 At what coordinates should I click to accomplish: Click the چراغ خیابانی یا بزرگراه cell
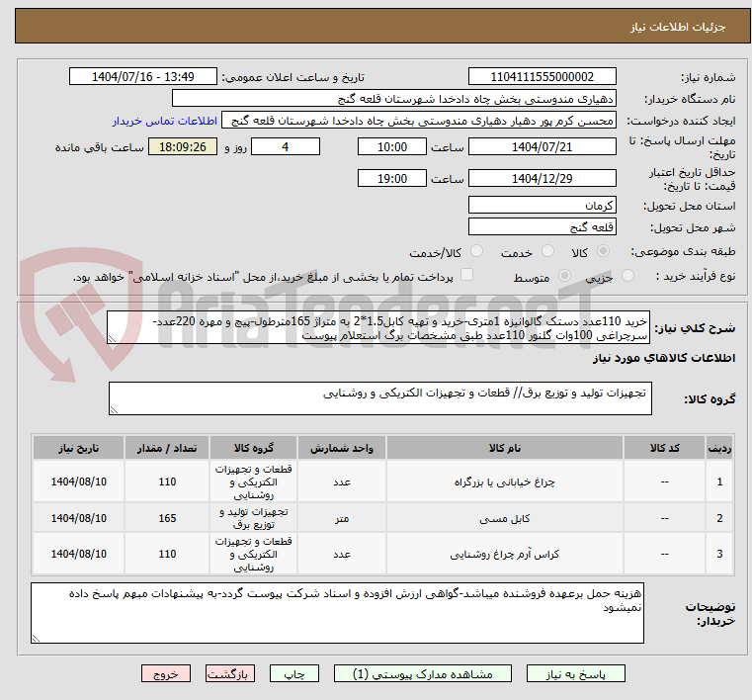tap(505, 481)
